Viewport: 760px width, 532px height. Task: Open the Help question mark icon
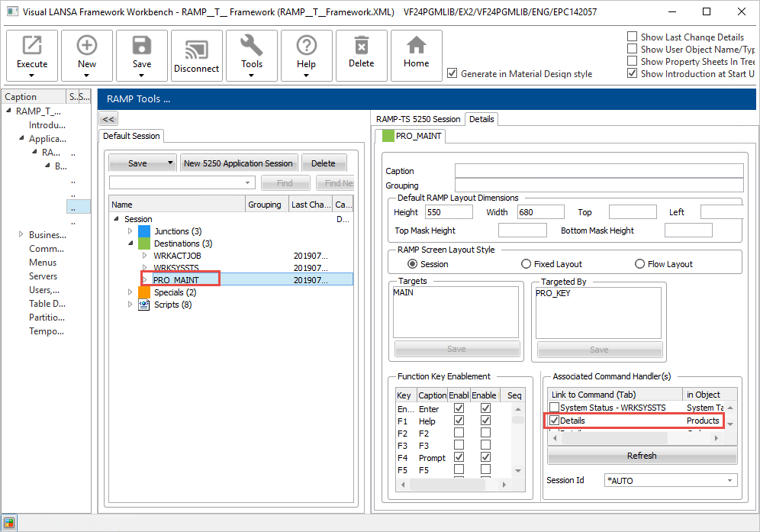coord(307,46)
